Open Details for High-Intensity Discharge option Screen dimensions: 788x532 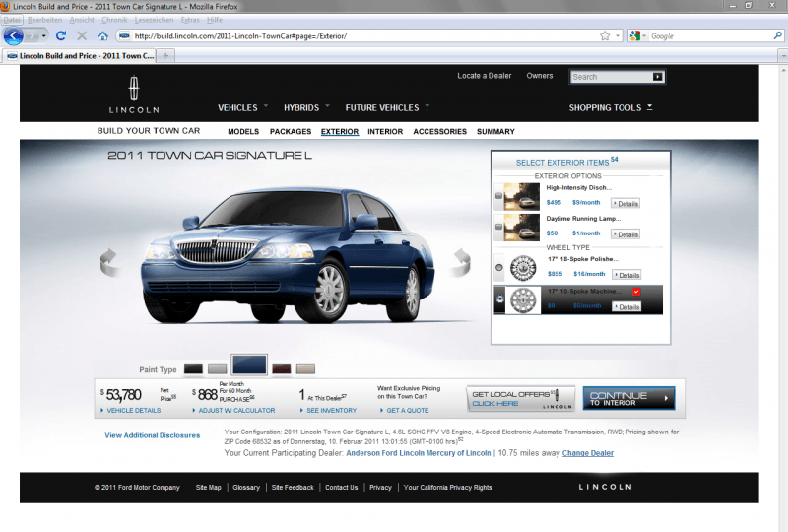[x=625, y=204]
